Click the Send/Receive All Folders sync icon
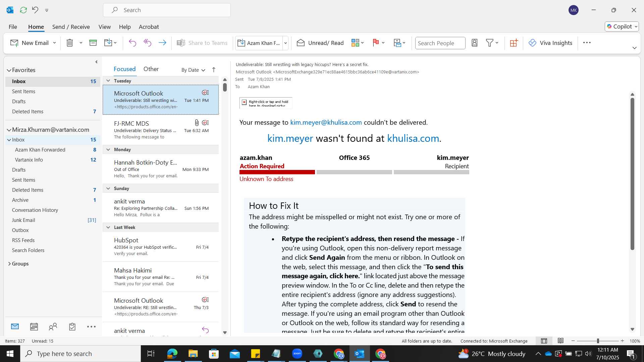The width and height of the screenshot is (644, 362). [x=23, y=10]
